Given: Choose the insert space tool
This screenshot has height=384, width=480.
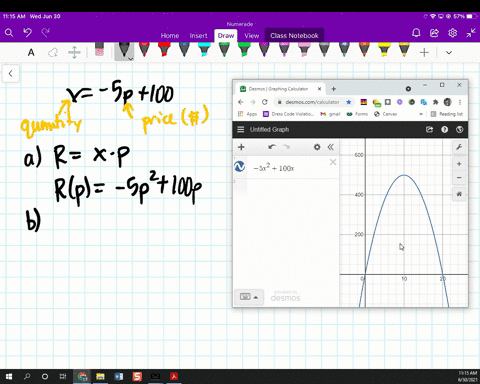Looking at the screenshot, I should point(74,52).
